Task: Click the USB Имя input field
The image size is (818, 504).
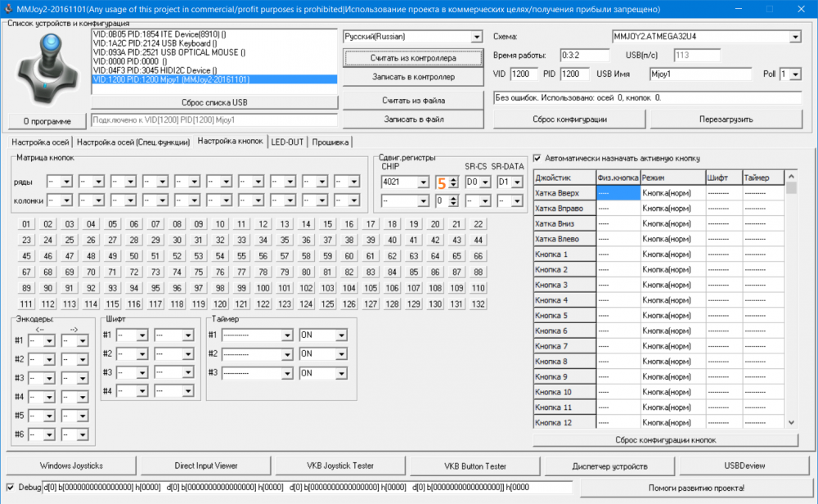Action: click(699, 74)
